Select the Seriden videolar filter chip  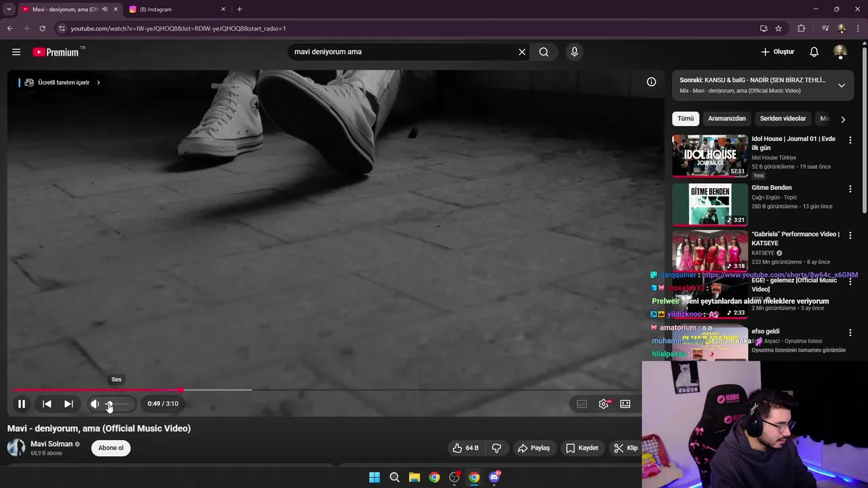pyautogui.click(x=783, y=119)
